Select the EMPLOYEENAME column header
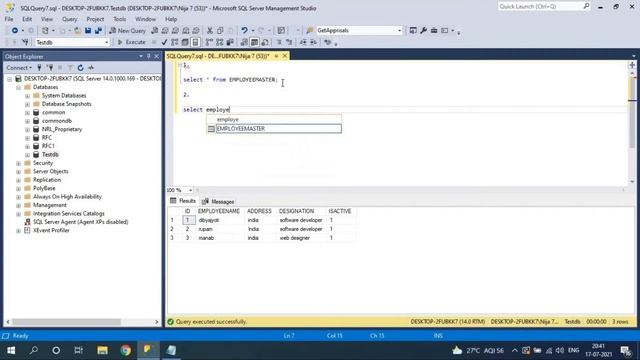 click(219, 211)
